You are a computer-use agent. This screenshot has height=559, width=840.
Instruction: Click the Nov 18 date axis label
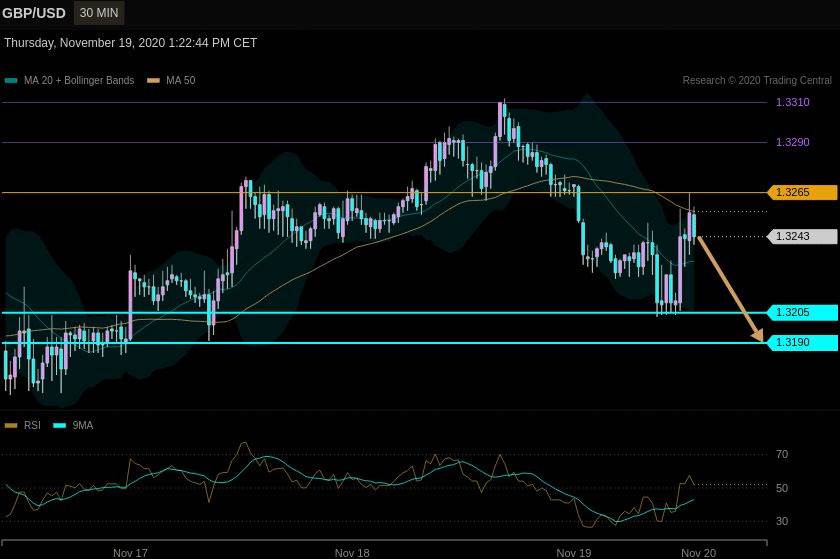[352, 553]
